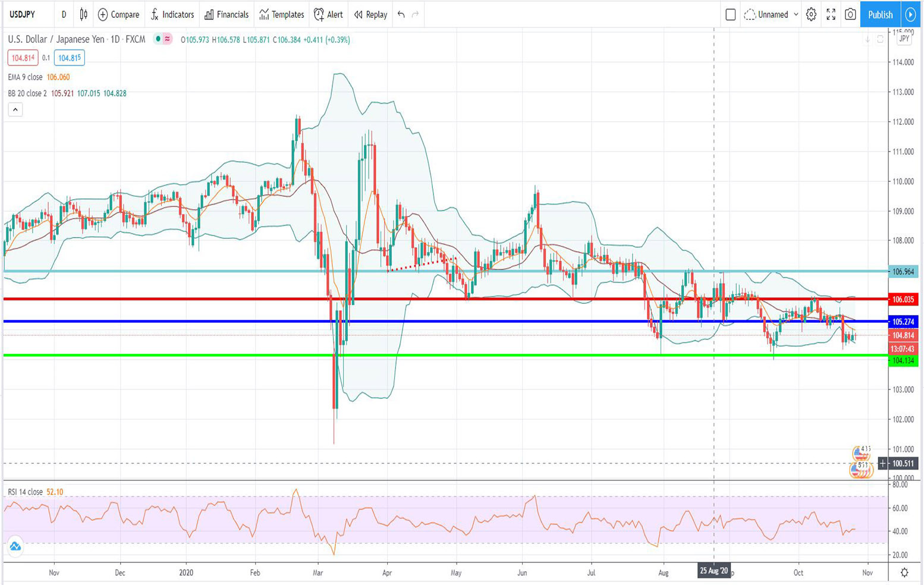Image resolution: width=924 pixels, height=585 pixels.
Task: Expand the Unnamed layout dropdown
Action: coord(796,14)
